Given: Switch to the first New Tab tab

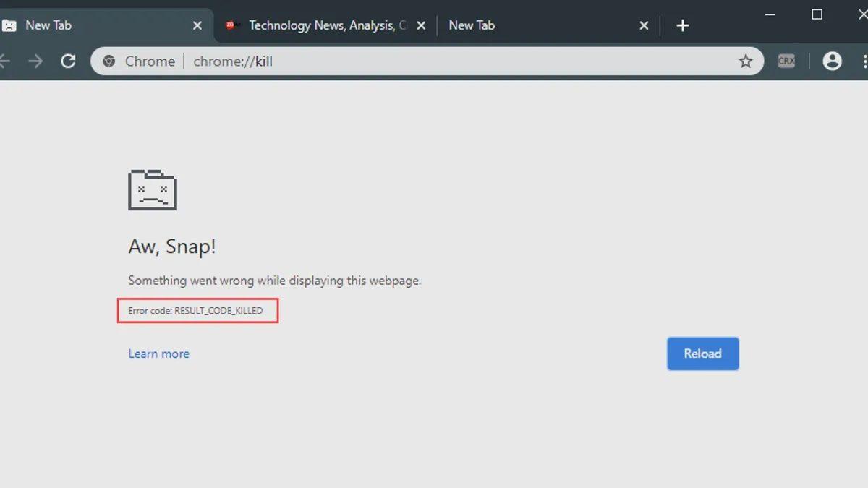Looking at the screenshot, I should tap(72, 25).
